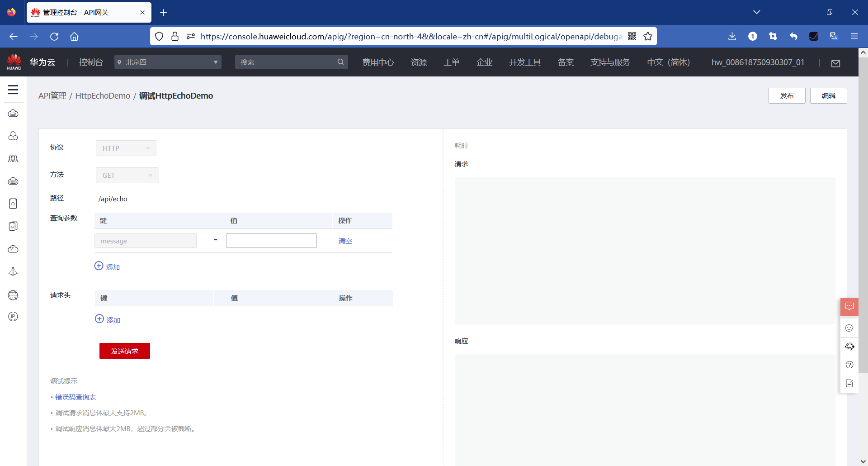The width and height of the screenshot is (868, 466).
Task: Show the page QR code icon in the address bar
Action: coord(632,36)
